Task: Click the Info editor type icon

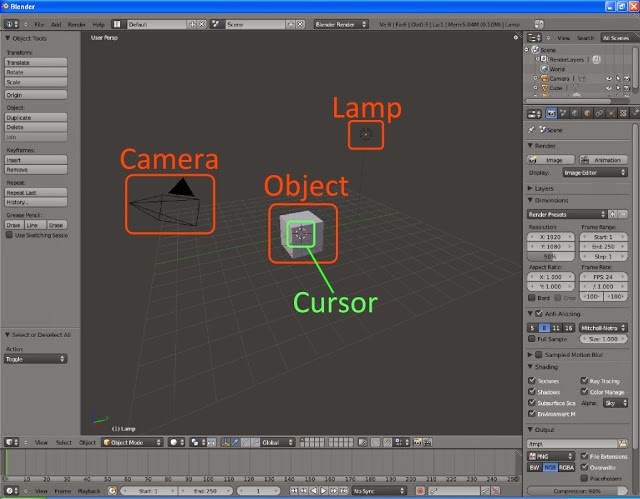Action: [x=11, y=24]
